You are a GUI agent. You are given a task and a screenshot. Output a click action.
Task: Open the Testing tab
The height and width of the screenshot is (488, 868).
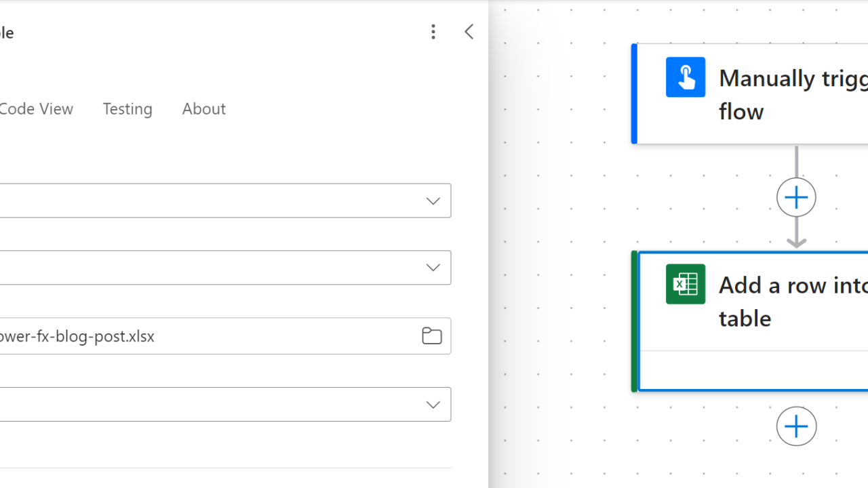(x=127, y=109)
